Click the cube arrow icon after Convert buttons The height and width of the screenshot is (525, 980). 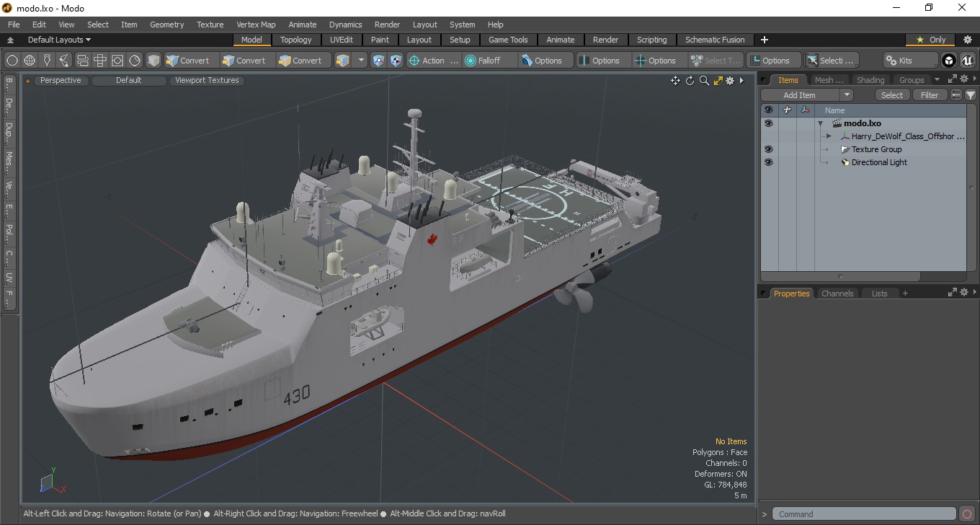(x=343, y=61)
